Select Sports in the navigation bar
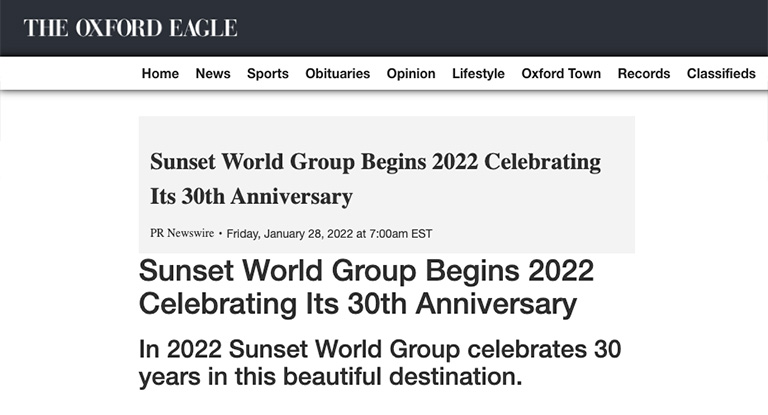 coord(268,73)
